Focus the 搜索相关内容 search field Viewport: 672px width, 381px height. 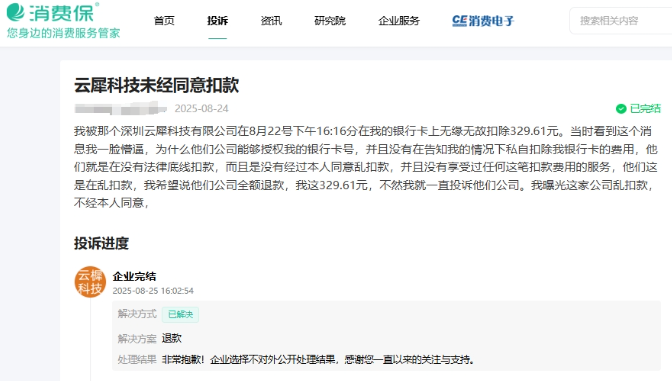[621, 21]
